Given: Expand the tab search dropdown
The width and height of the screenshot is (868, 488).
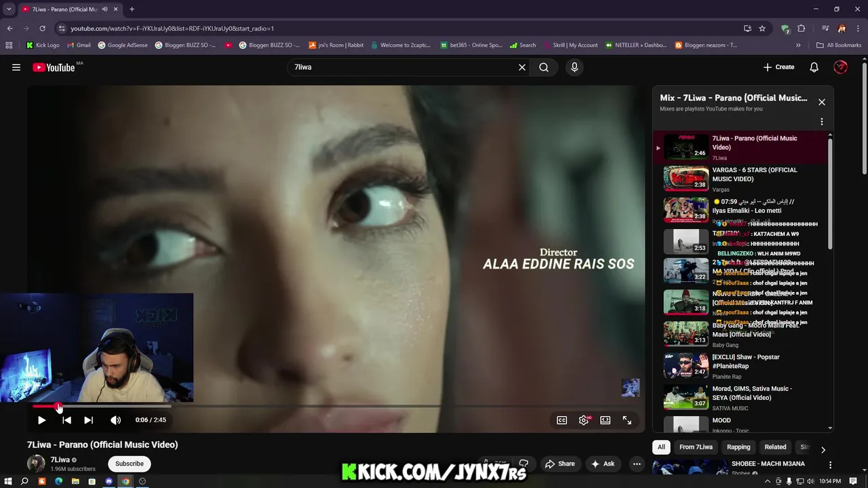Looking at the screenshot, I should click(9, 9).
